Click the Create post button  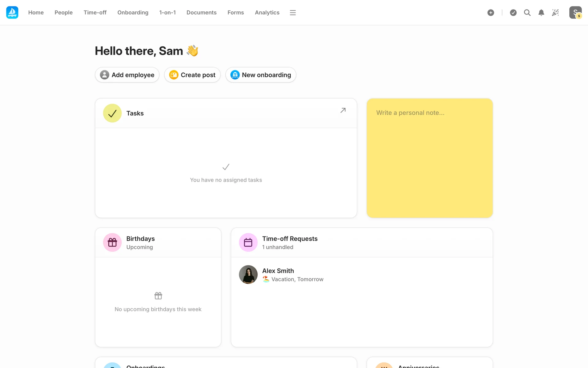coord(192,75)
